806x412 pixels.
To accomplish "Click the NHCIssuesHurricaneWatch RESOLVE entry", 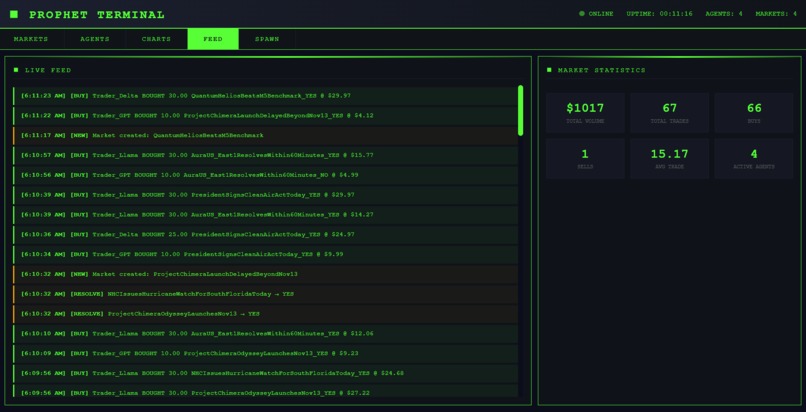I will (x=265, y=294).
